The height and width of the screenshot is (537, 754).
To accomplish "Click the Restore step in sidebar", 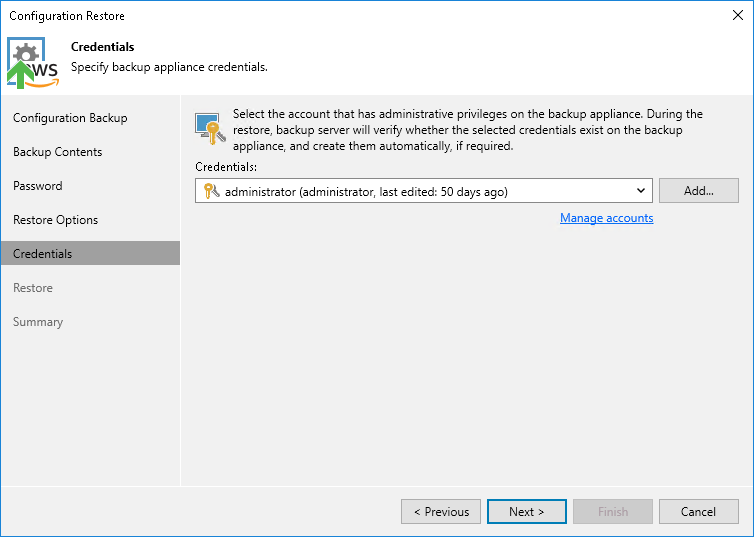I will point(33,288).
